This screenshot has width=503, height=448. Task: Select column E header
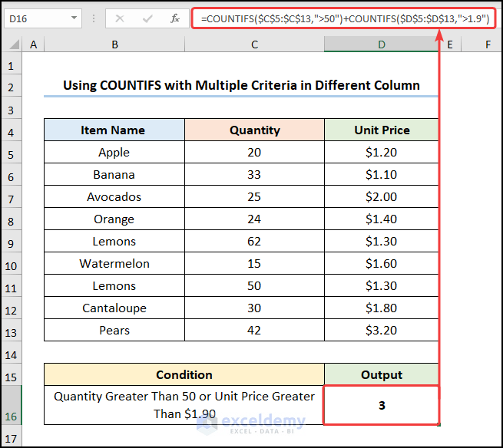(450, 44)
